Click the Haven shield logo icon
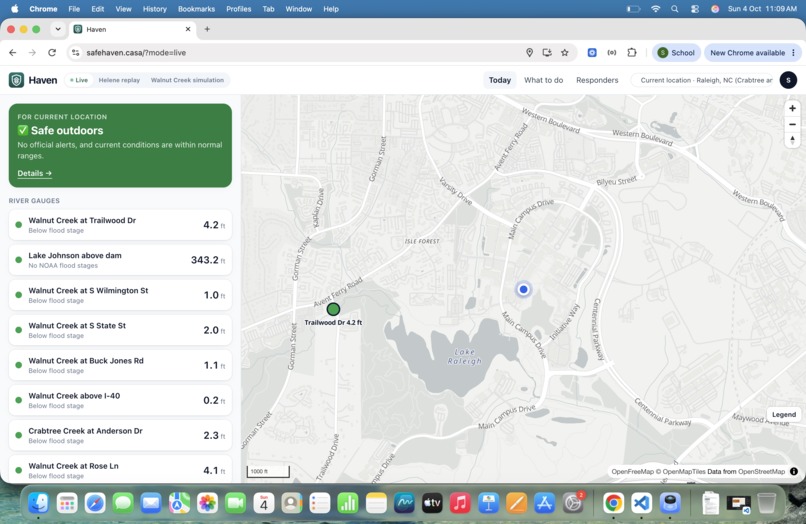The image size is (806, 524). pos(16,80)
